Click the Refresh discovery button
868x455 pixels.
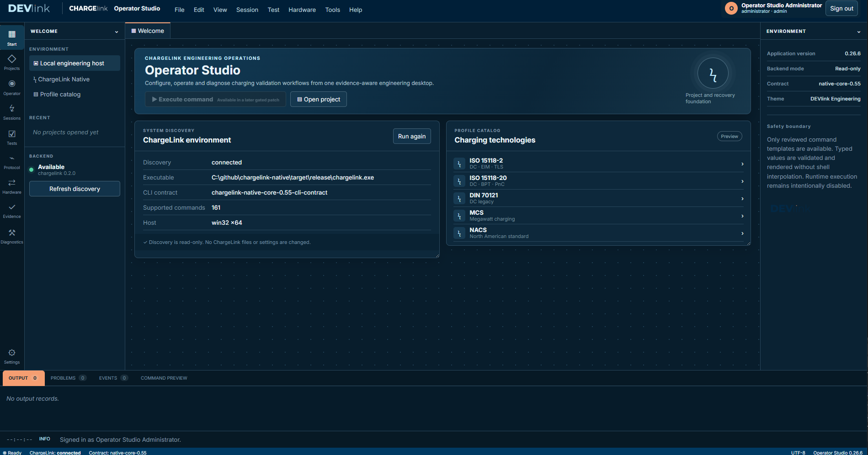coord(75,189)
